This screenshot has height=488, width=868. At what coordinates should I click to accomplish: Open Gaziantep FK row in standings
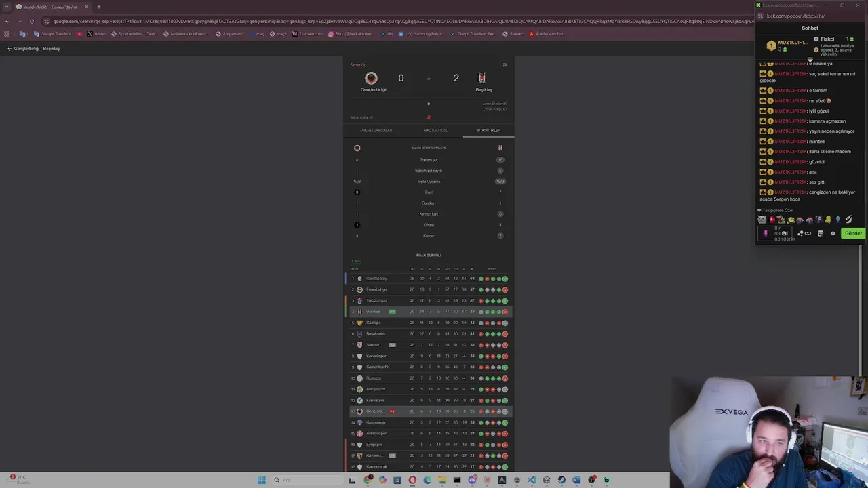[429, 367]
